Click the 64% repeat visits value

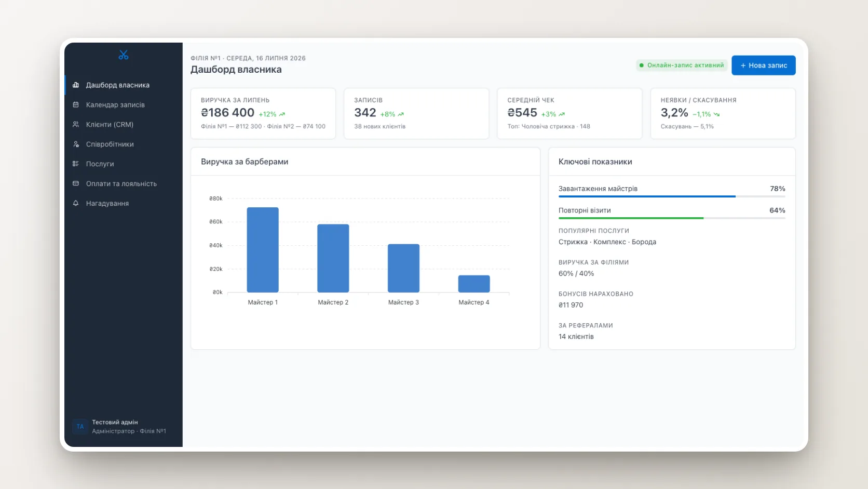coord(777,210)
